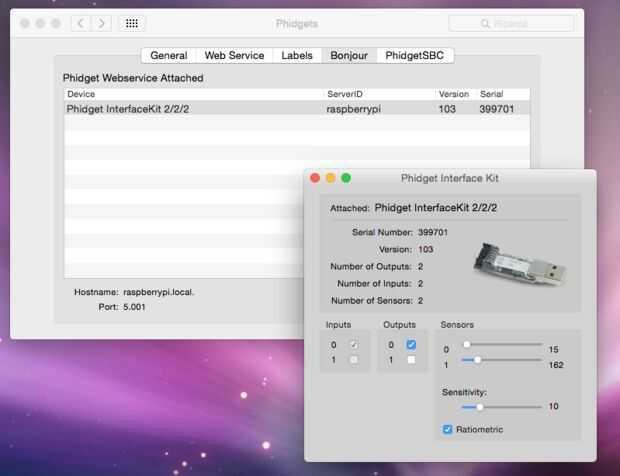Enable Output 1 checkbox

411,360
